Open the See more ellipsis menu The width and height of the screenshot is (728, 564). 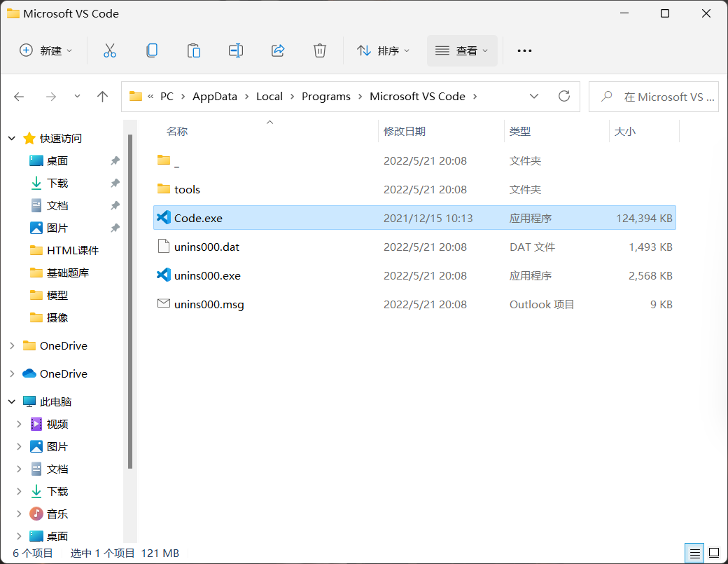click(x=524, y=50)
